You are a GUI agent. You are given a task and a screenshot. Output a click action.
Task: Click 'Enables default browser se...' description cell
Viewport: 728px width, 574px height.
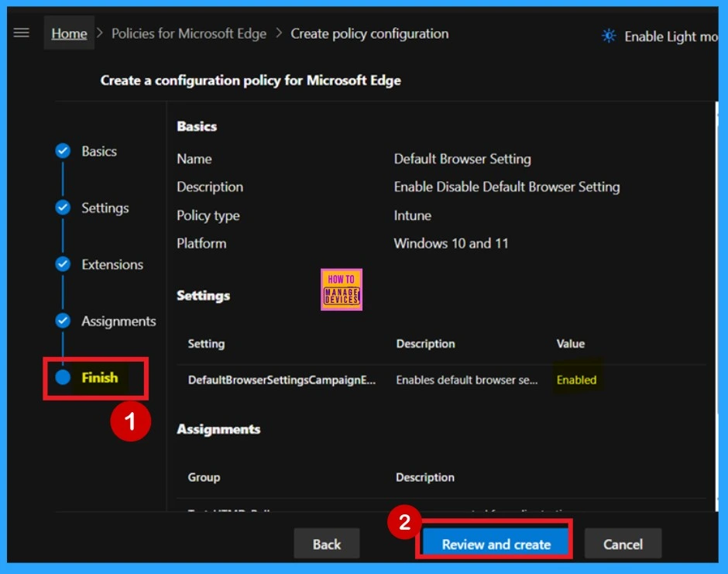466,380
